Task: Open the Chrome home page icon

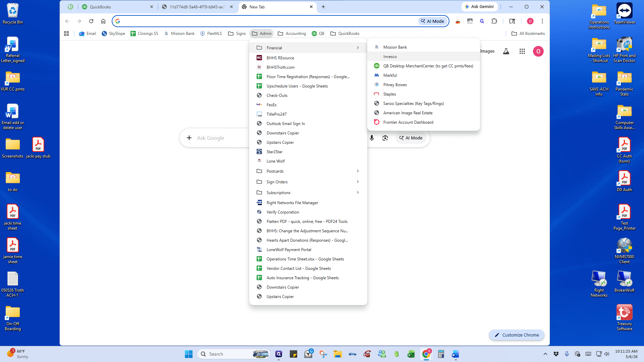Action: (103, 21)
